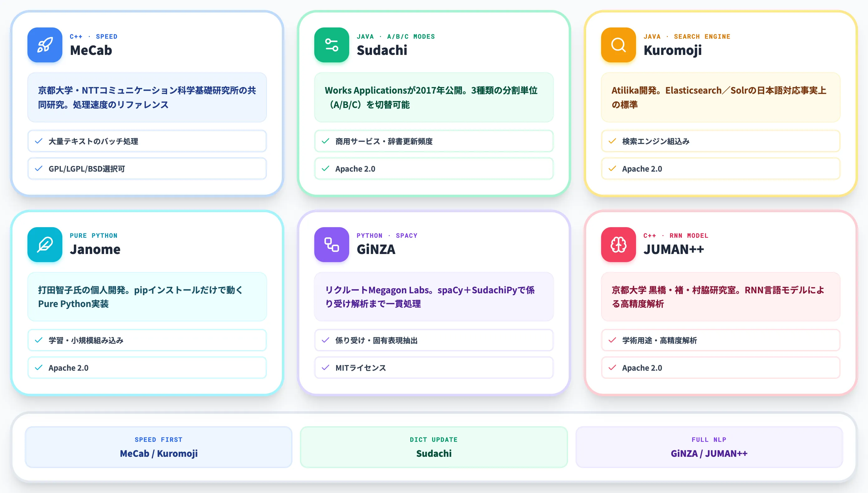Image resolution: width=868 pixels, height=493 pixels.
Task: Click the "JAVA · SEARCH ENGINE" tag line
Action: coord(687,37)
